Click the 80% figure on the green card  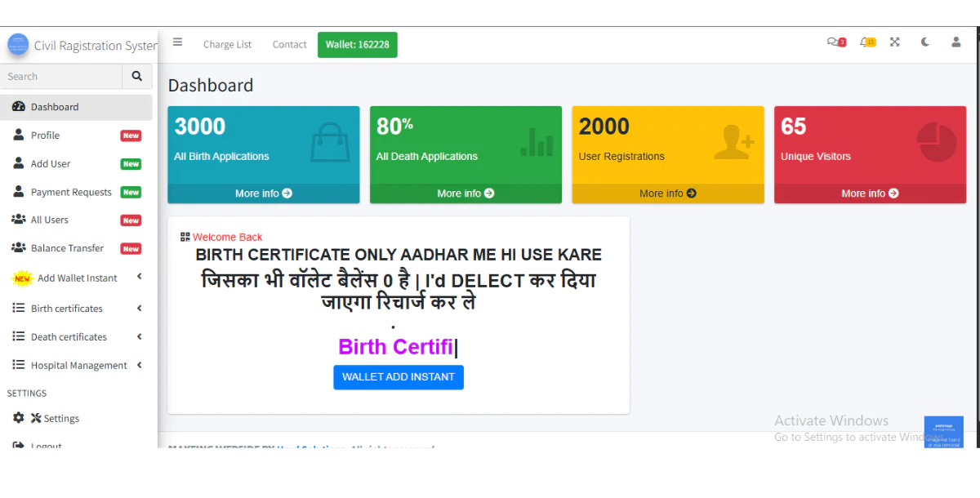coord(394,127)
